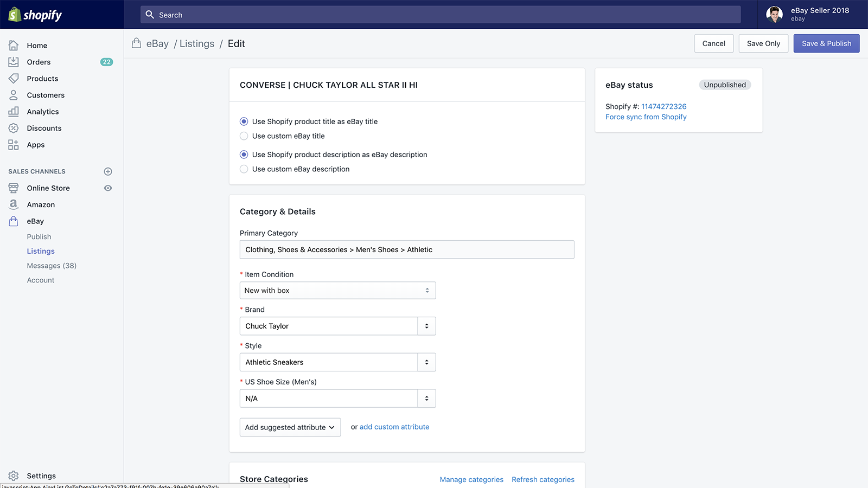Screen dimensions: 868x488
Task: Open Settings in sidebar
Action: click(41, 476)
